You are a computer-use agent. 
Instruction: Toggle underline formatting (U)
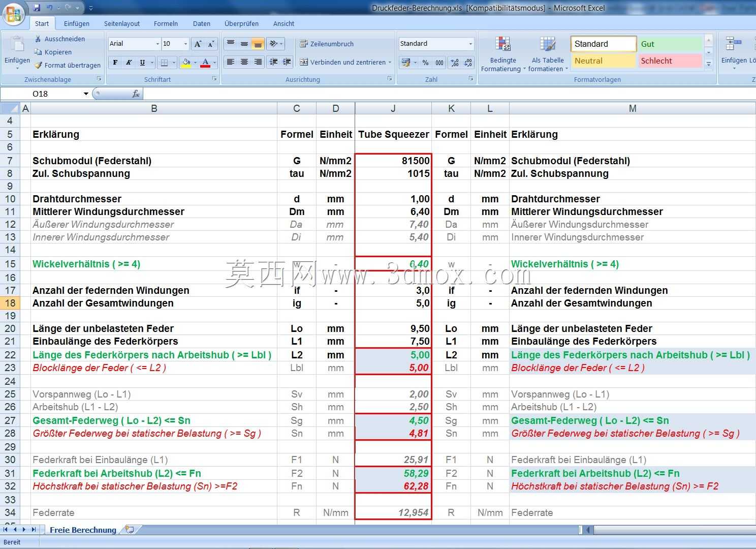142,62
